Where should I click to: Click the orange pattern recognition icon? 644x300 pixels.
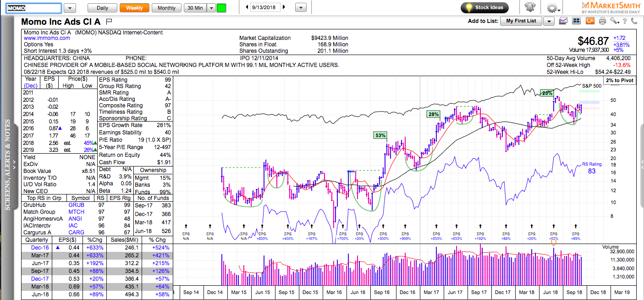click(x=590, y=21)
